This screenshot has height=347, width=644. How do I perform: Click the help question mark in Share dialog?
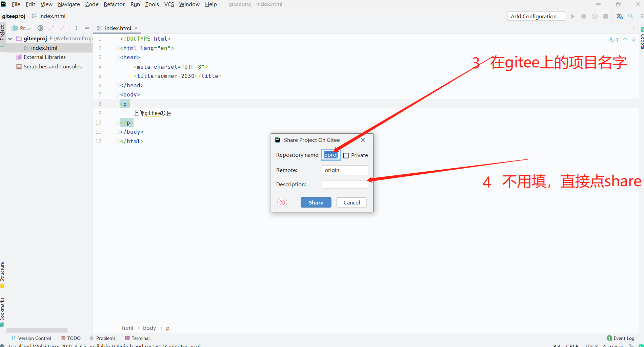[282, 202]
